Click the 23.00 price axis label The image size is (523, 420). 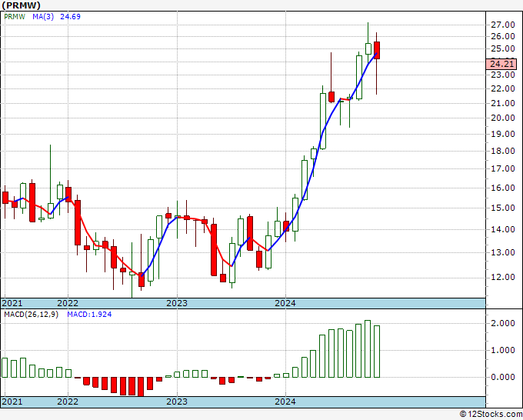pos(503,75)
